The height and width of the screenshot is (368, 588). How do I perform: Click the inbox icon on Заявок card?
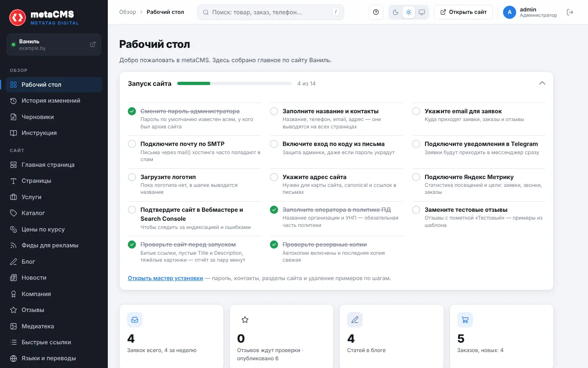pos(135,320)
